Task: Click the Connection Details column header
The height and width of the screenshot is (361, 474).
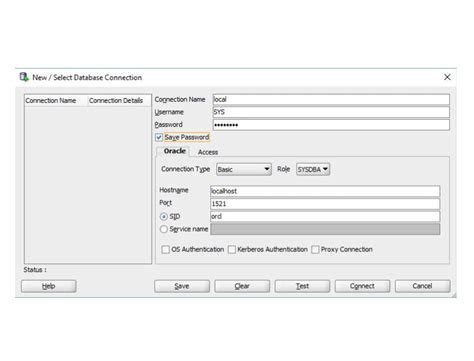Action: point(119,101)
